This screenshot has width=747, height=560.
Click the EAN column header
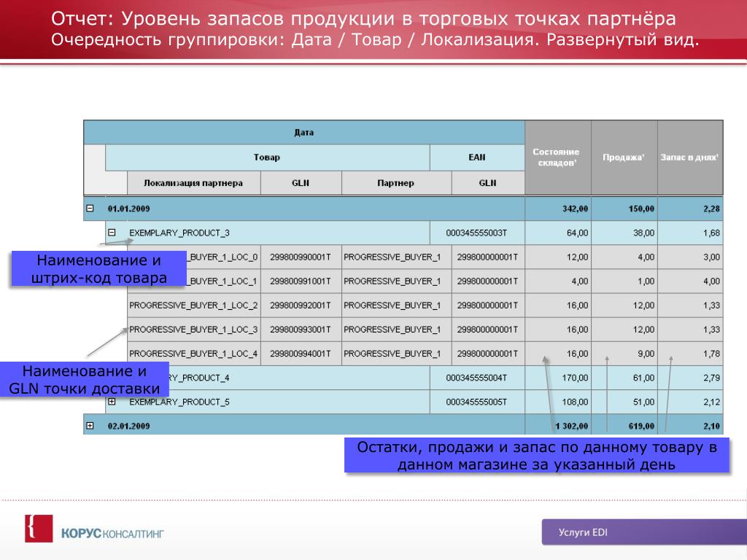(x=477, y=157)
